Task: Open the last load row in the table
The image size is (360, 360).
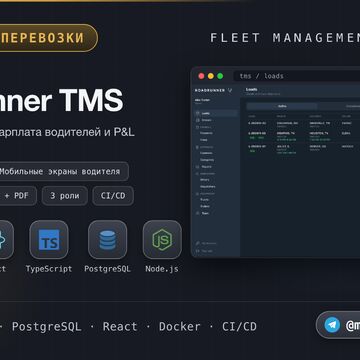Action: click(x=303, y=149)
